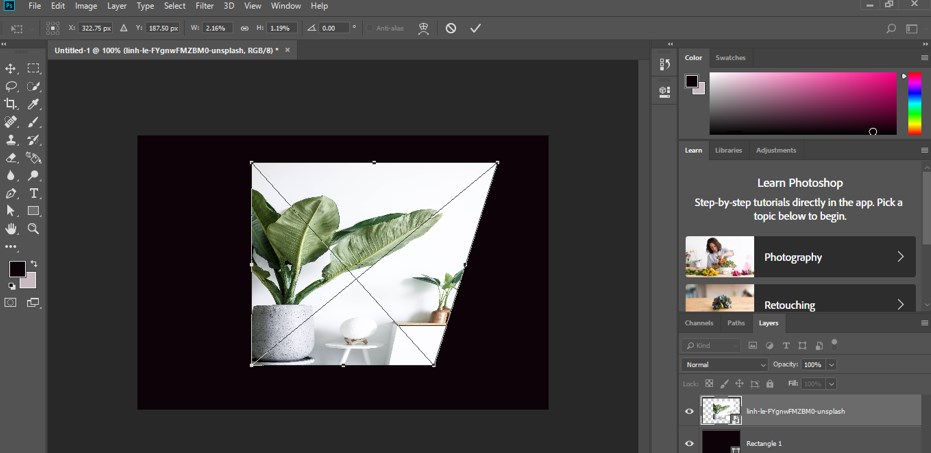This screenshot has height=453, width=931.
Task: Open the Filter menu
Action: (x=205, y=6)
